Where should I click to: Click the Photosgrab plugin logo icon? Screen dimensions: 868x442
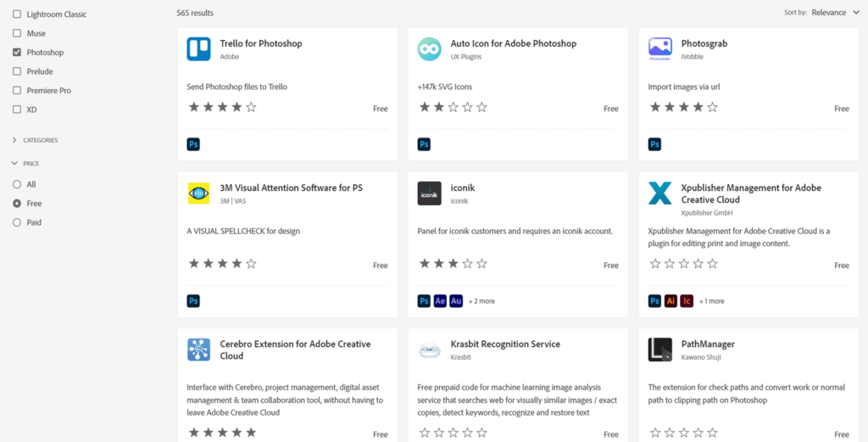pos(660,49)
